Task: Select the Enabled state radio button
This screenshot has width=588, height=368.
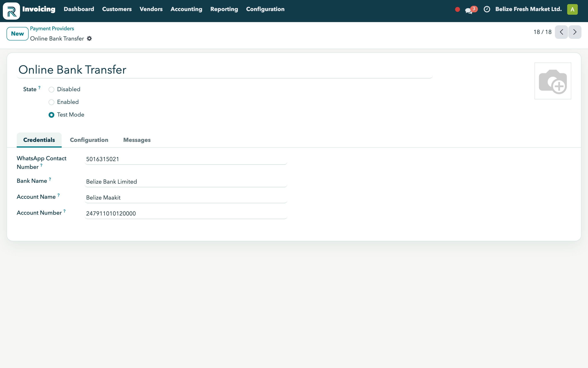Action: 51,102
